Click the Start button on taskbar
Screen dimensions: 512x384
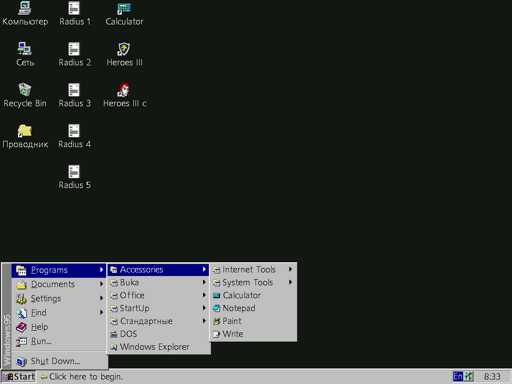coord(19,377)
